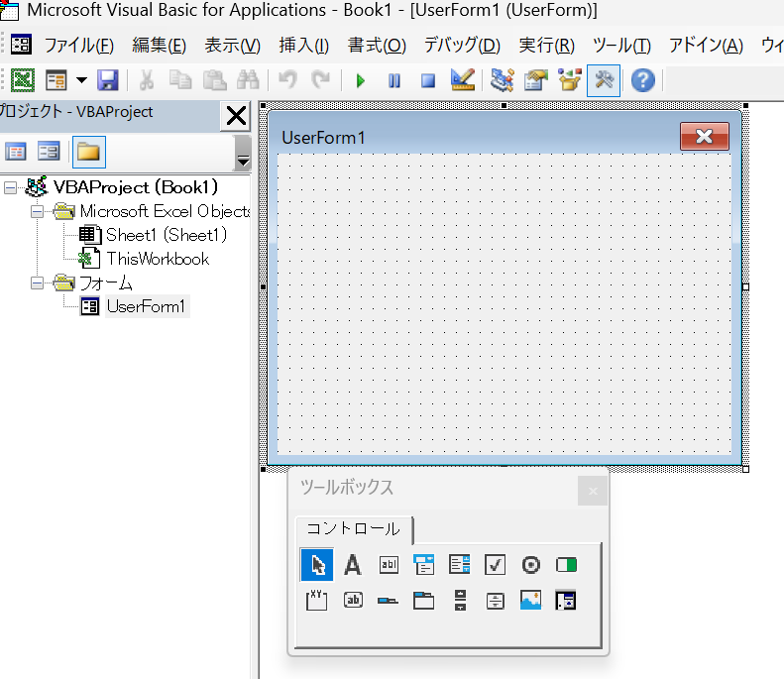Click View Object icon in project pane
The image size is (784, 679).
(x=49, y=152)
